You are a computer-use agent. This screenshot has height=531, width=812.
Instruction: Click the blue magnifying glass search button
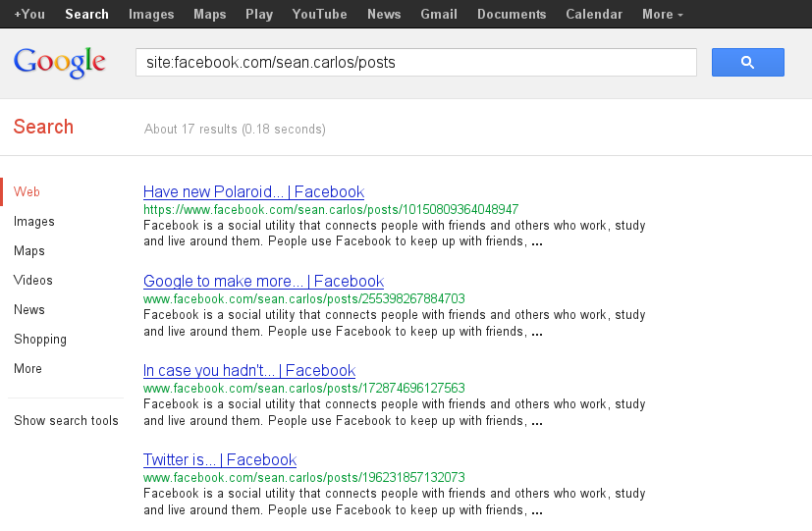click(747, 62)
